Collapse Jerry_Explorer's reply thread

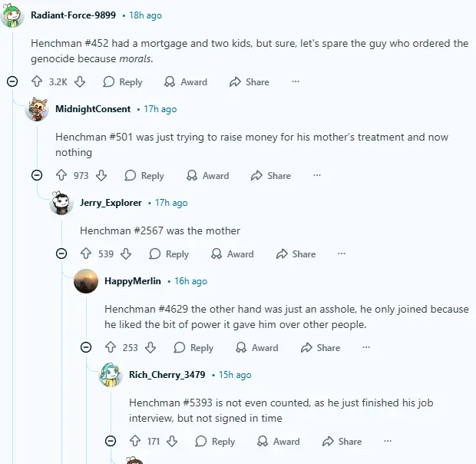tap(61, 254)
